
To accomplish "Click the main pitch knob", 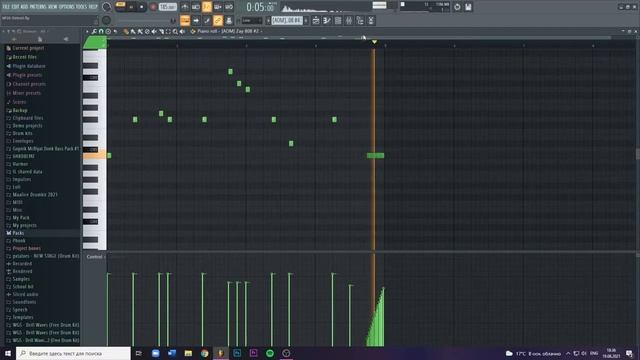I will coord(107,20).
